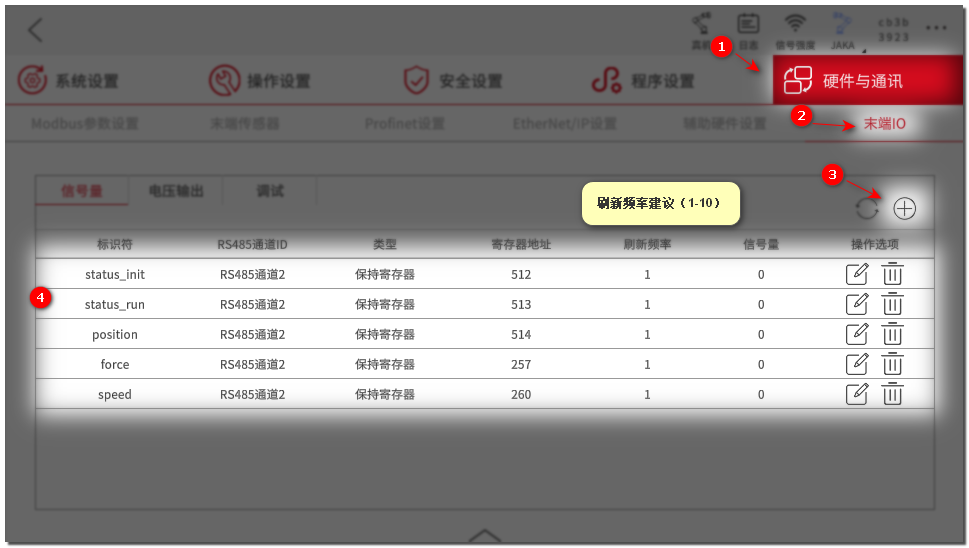969x548 pixels.
Task: Click the refresh circular arrows icon
Action: coord(867,209)
